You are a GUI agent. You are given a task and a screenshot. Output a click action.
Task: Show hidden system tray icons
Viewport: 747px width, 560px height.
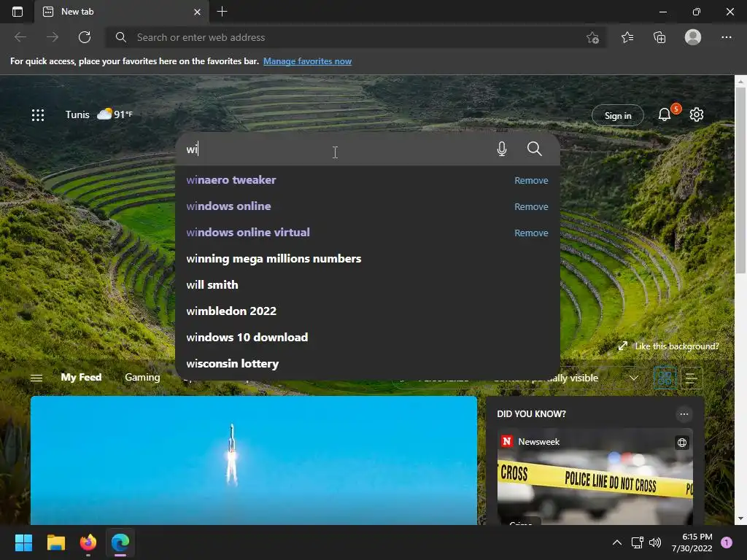tap(617, 542)
